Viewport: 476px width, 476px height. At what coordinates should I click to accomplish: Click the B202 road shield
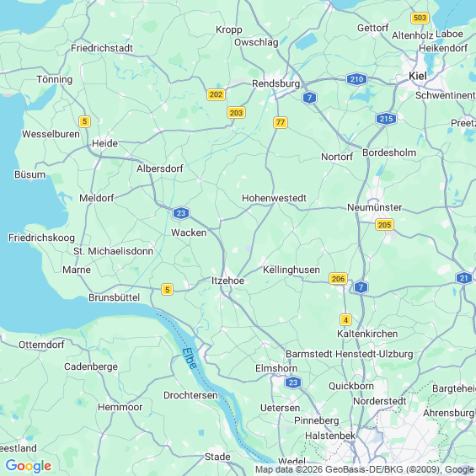[x=216, y=94]
